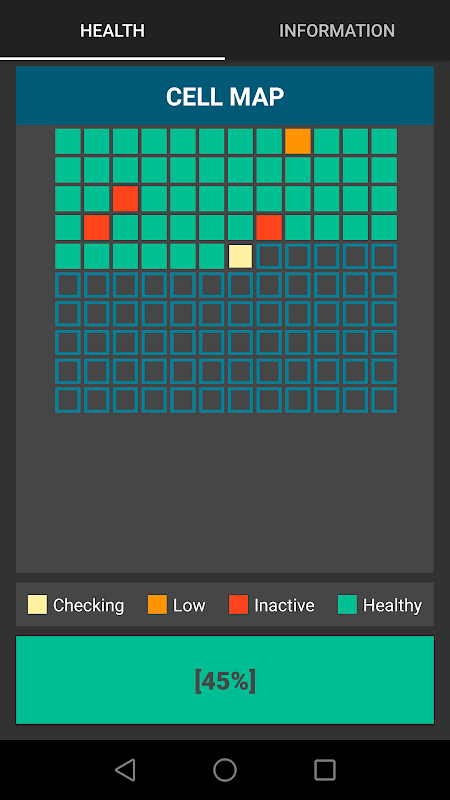This screenshot has width=450, height=800.
Task: Tap the Android back navigation button
Action: click(126, 770)
